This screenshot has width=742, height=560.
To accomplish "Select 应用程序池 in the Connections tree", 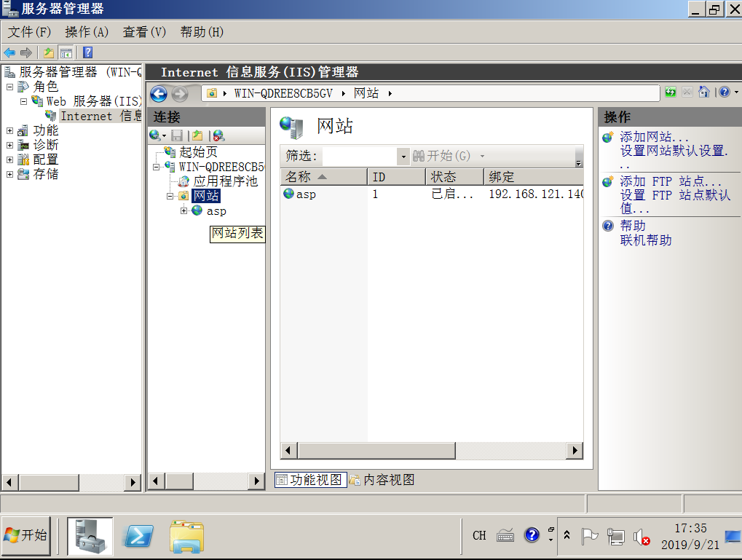I will [x=225, y=182].
